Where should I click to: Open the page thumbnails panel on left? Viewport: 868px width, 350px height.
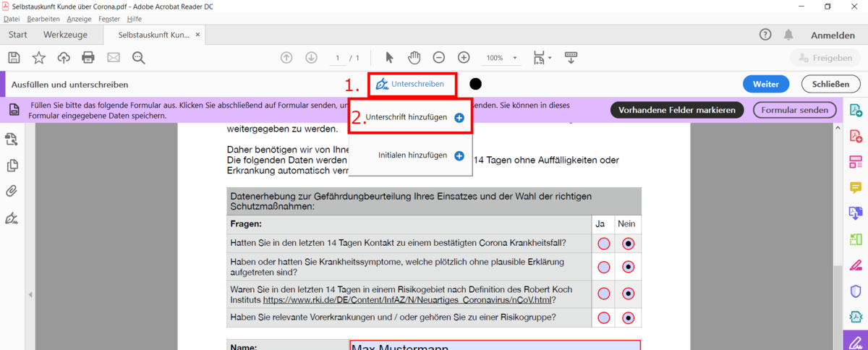[x=12, y=166]
